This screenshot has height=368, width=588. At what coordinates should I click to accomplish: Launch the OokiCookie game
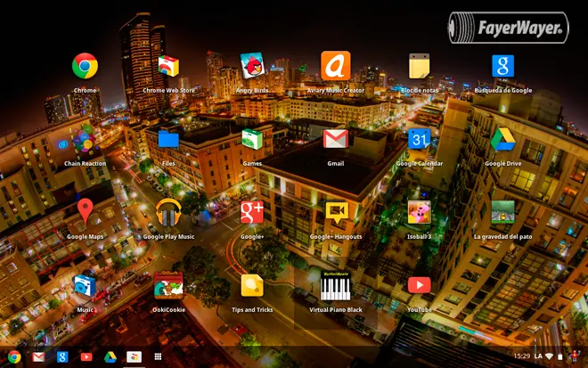pos(168,285)
